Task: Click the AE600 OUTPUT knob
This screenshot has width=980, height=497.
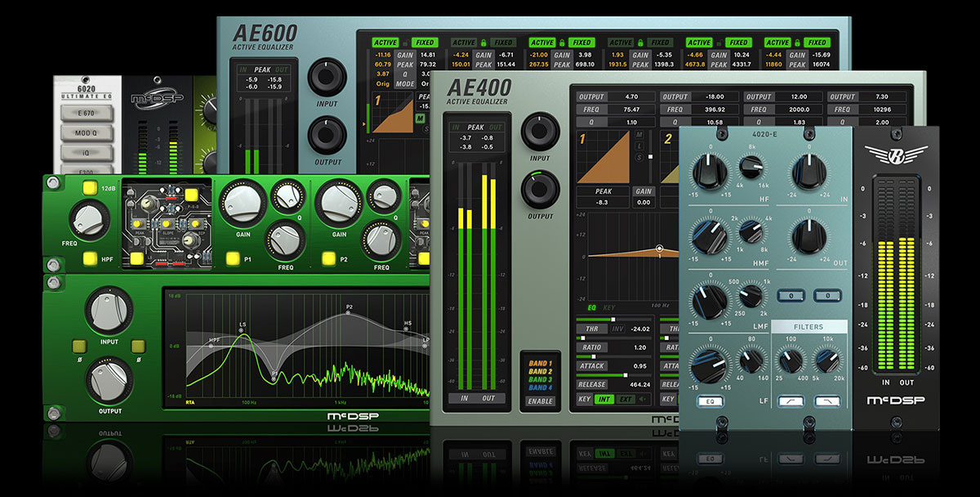Action: [x=327, y=135]
